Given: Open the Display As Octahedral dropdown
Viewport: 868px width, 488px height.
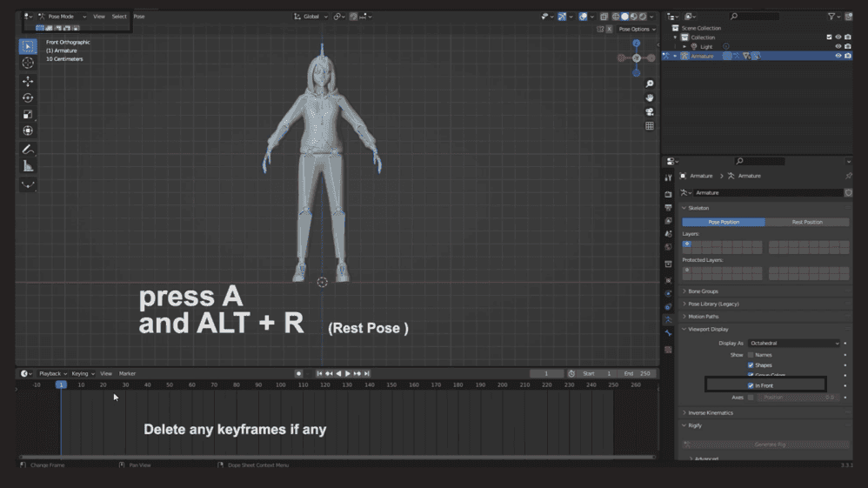Looking at the screenshot, I should (794, 344).
